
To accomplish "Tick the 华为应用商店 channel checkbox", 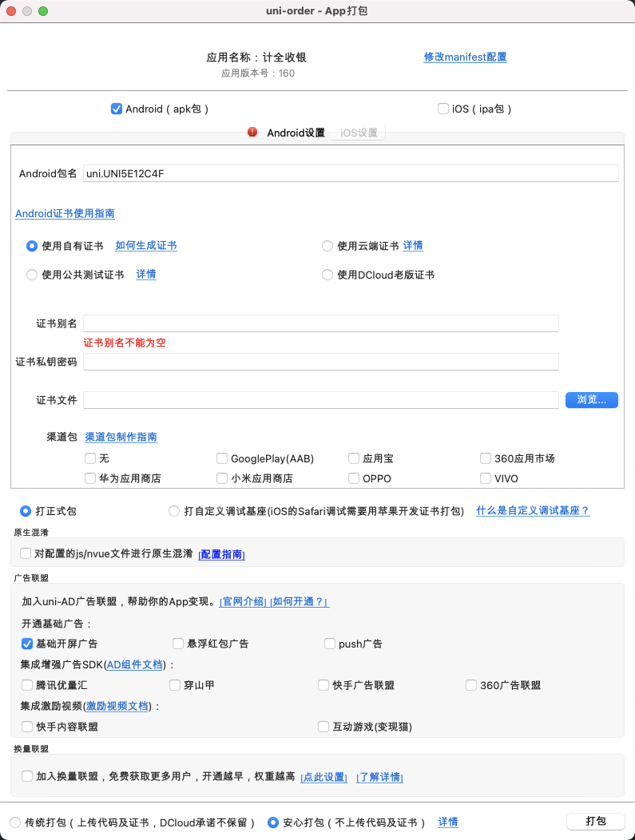I will 90,478.
